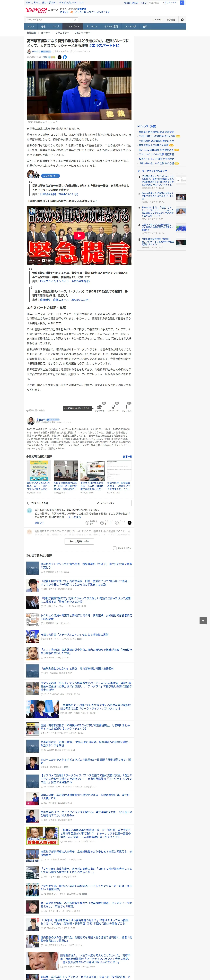Toggle the コメント非表示 checkbox
Image resolution: width=210 pixels, height=980 pixels.
pos(115,548)
